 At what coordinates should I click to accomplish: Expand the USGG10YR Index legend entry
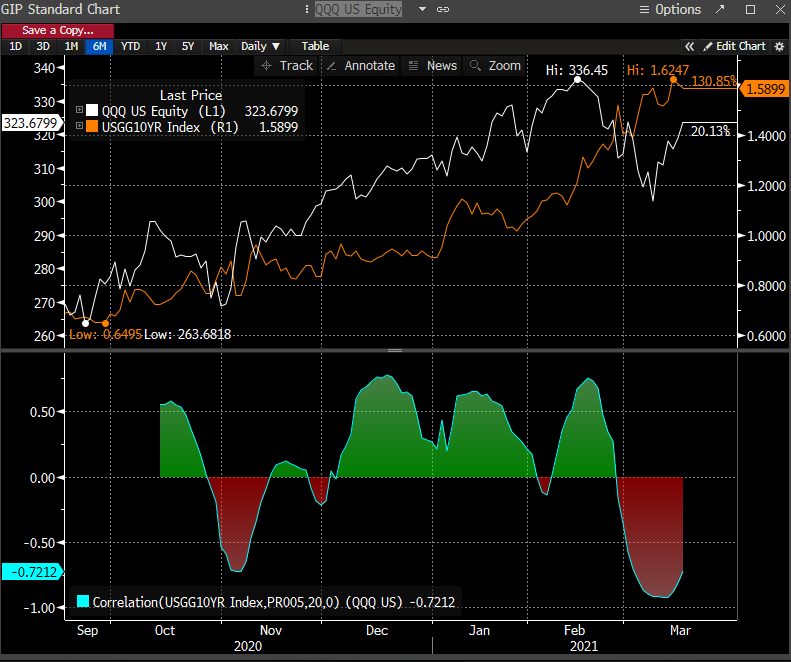[x=79, y=125]
